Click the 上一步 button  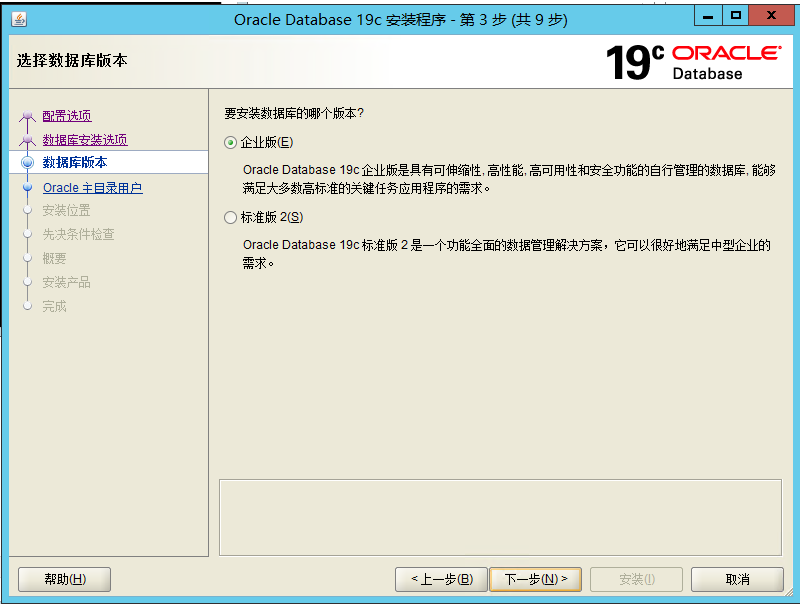440,579
